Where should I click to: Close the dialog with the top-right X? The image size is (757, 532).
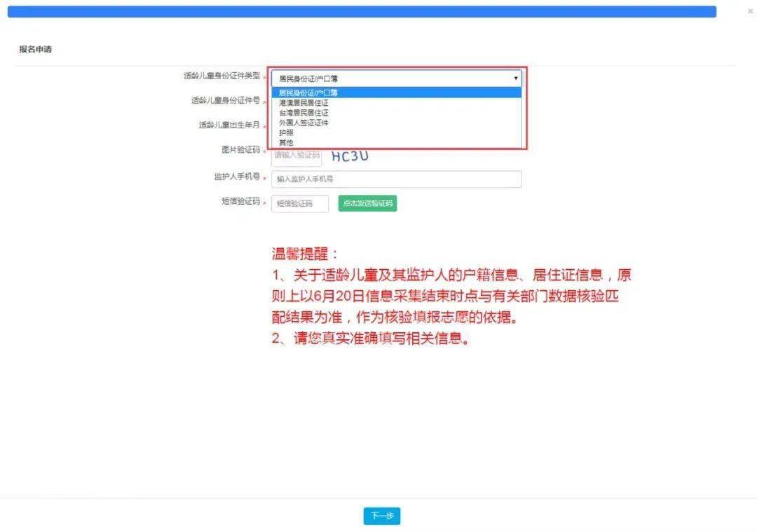(x=750, y=11)
